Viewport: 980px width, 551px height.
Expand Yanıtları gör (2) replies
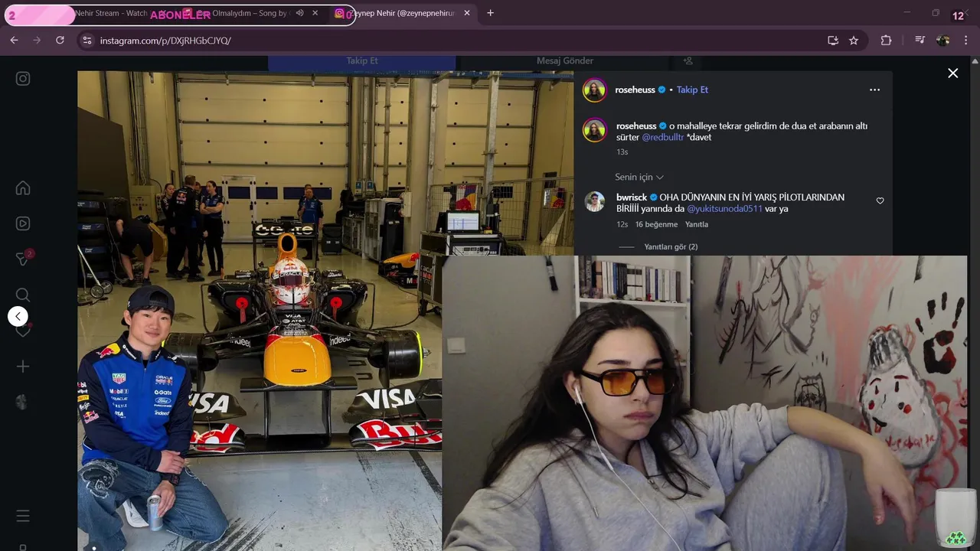(671, 246)
